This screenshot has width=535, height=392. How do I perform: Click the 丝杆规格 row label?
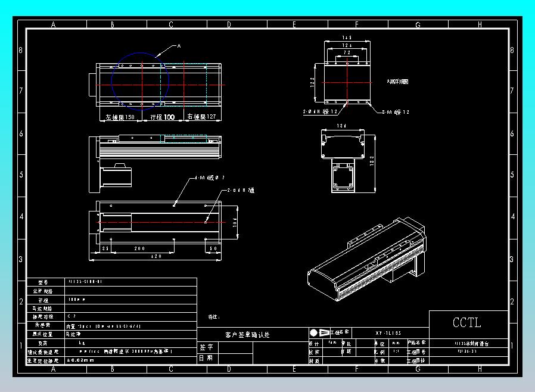[43, 291]
